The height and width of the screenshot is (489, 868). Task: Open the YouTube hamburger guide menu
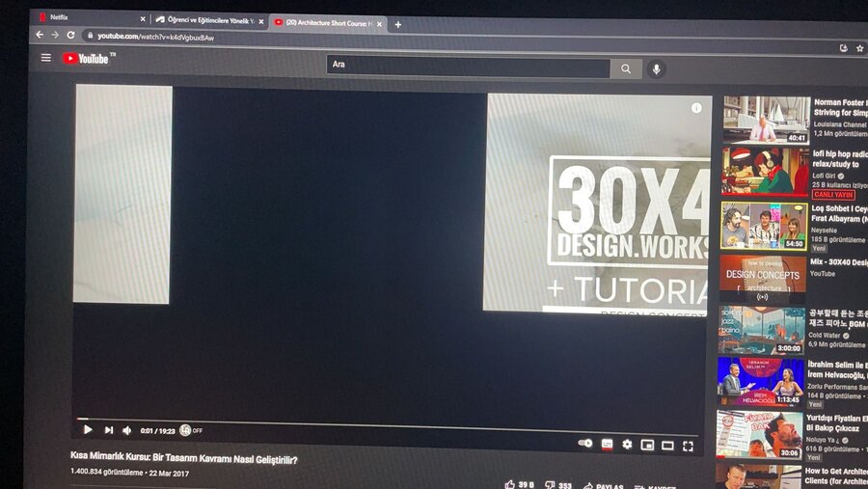tap(46, 58)
